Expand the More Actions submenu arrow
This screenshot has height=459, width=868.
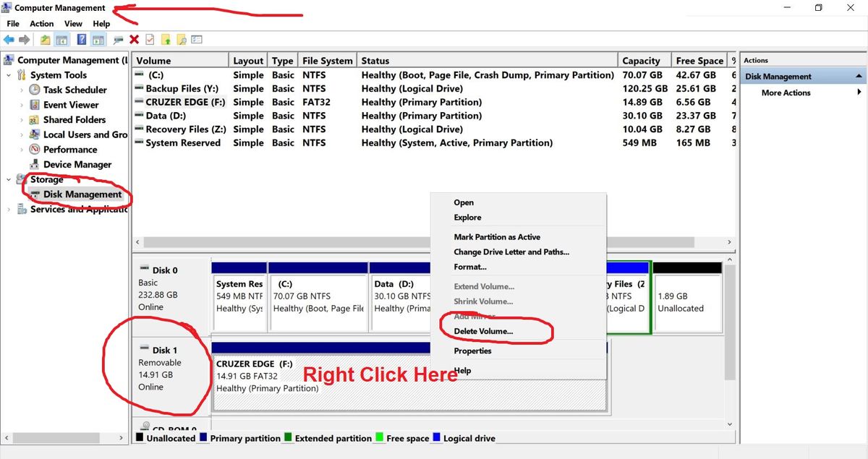[x=859, y=93]
